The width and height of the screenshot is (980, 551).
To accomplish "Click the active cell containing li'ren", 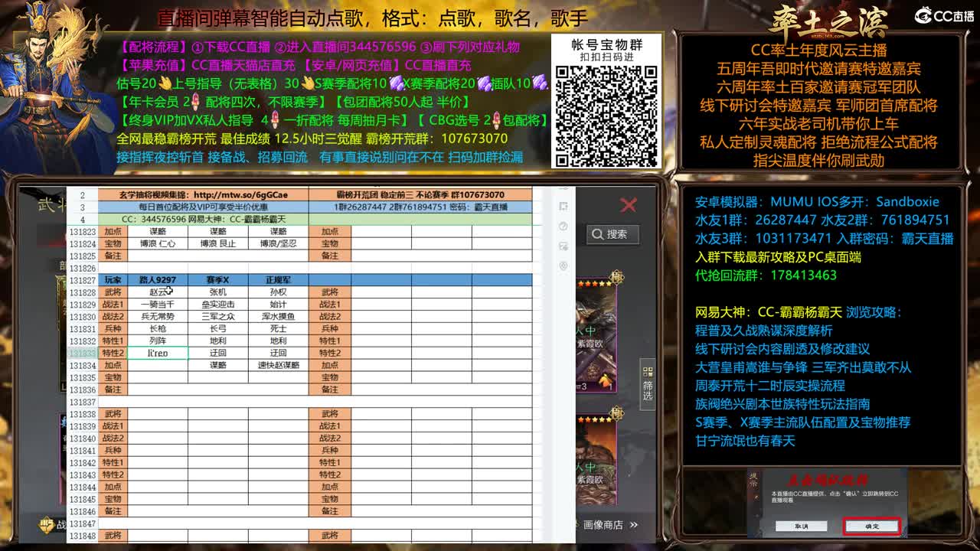I will pyautogui.click(x=157, y=353).
